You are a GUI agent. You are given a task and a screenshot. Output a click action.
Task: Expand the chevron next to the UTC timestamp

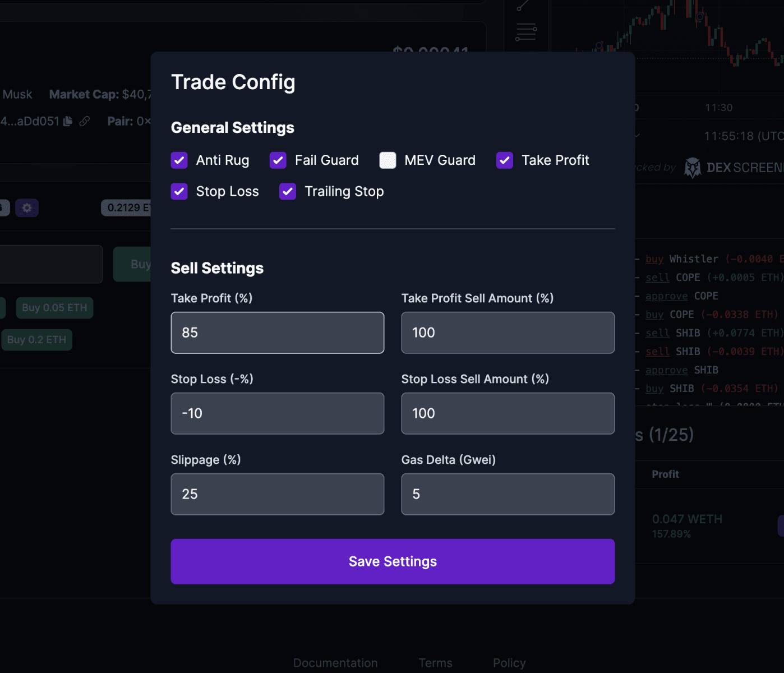637,135
